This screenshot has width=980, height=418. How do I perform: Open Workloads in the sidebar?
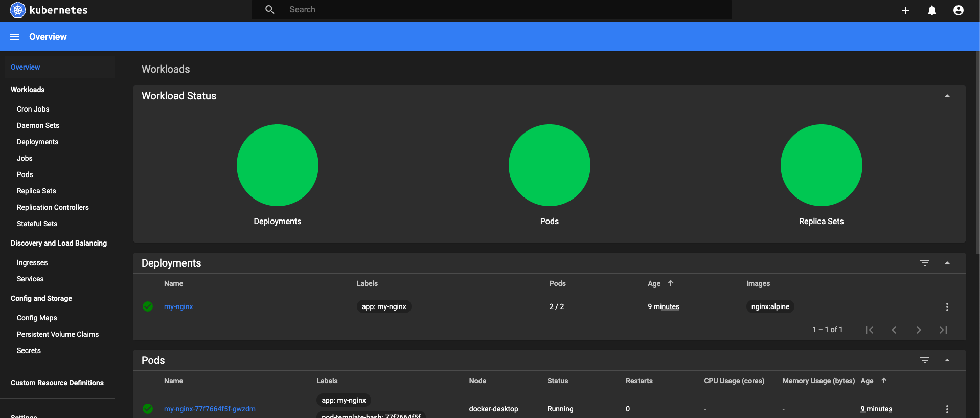pyautogui.click(x=28, y=90)
